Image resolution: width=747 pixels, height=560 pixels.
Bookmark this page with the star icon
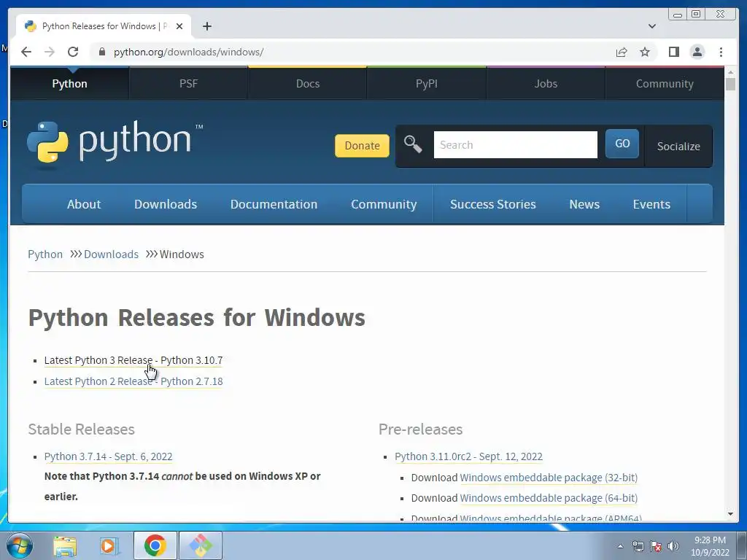coord(645,52)
